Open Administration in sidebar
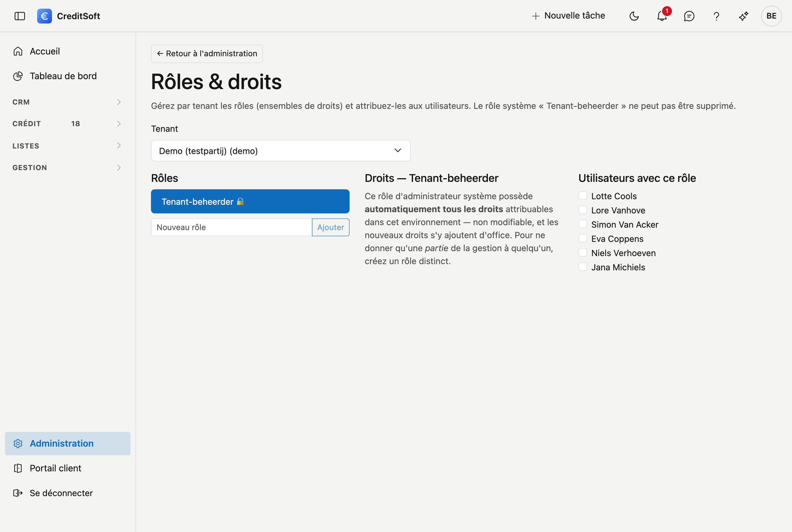This screenshot has width=792, height=532. coord(67,444)
